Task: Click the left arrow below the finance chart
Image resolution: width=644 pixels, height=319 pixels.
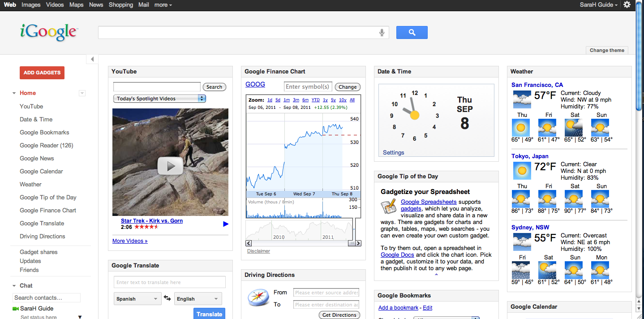Action: click(x=248, y=243)
